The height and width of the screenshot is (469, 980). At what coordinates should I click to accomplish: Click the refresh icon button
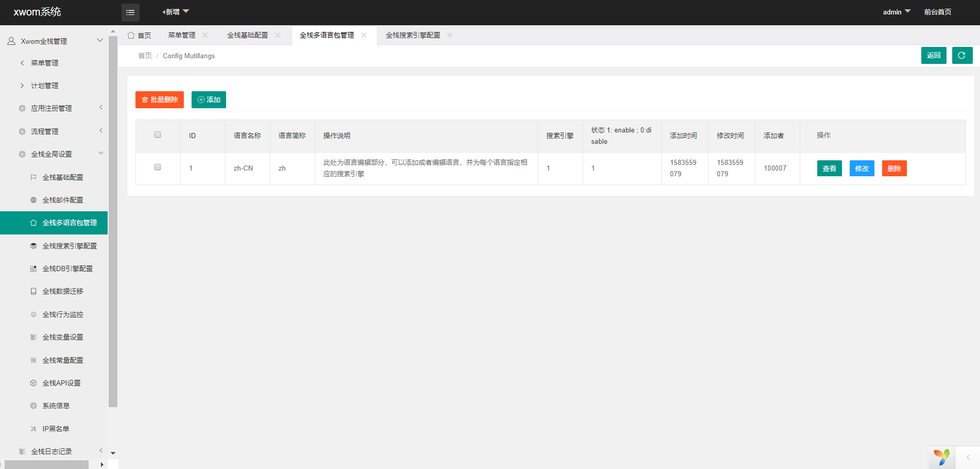click(x=962, y=55)
